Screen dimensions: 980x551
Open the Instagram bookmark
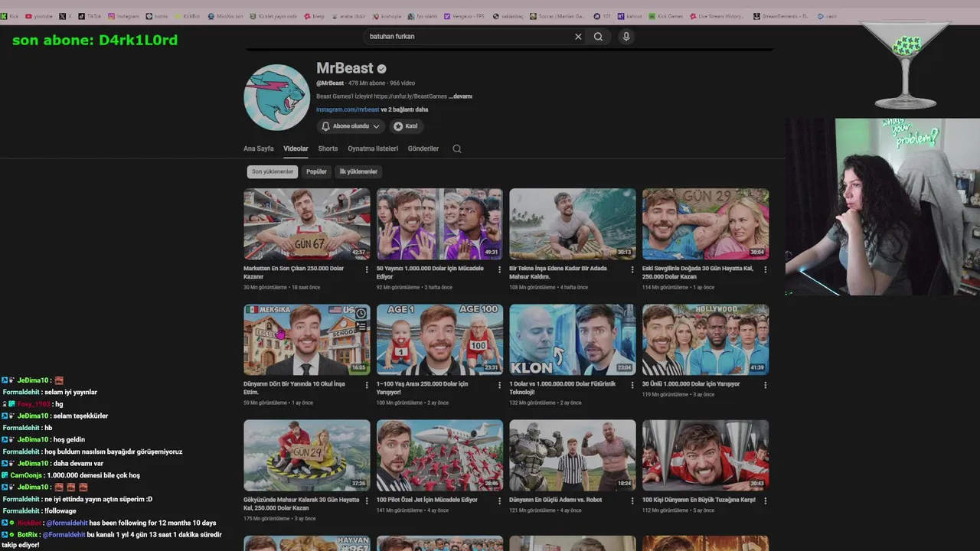coord(124,16)
